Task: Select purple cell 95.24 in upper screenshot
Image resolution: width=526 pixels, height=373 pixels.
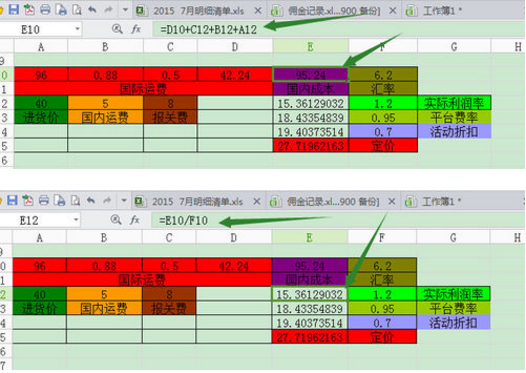Action: point(311,74)
